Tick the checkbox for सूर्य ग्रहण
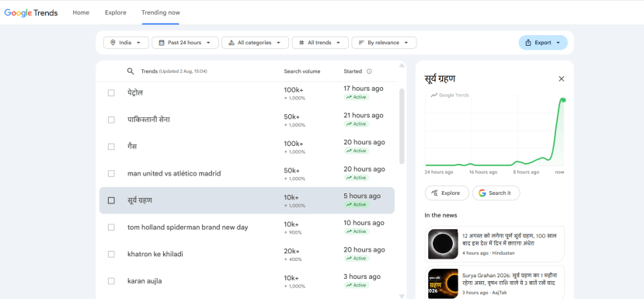 click(111, 200)
